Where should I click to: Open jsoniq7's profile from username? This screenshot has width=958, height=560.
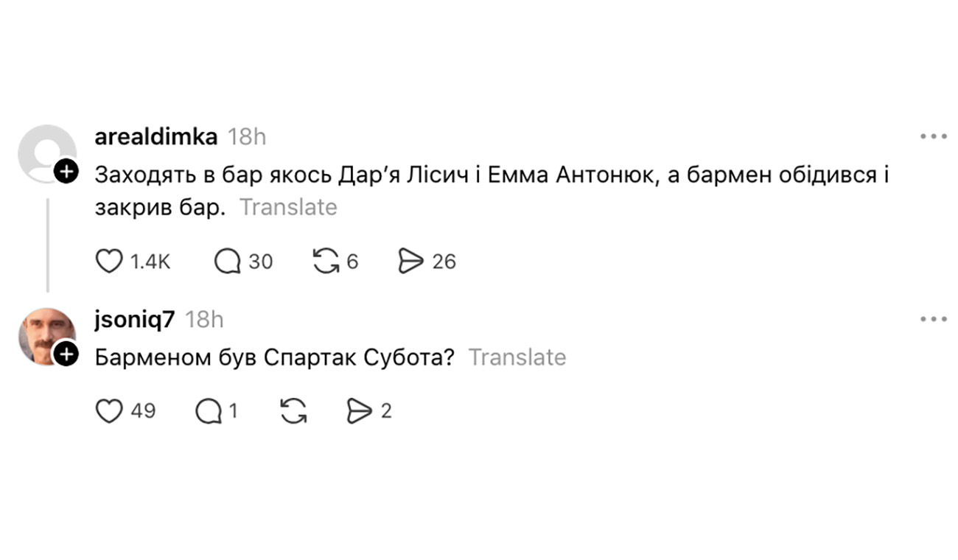click(135, 320)
